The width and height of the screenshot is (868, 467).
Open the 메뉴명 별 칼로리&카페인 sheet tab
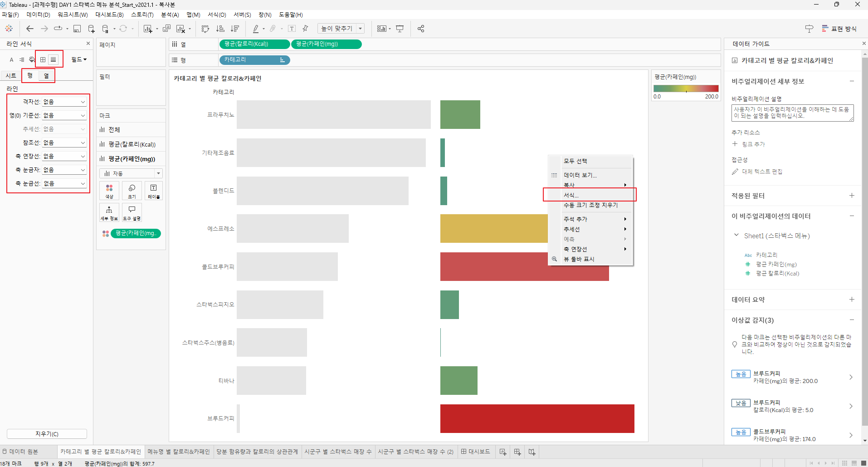coord(179,452)
